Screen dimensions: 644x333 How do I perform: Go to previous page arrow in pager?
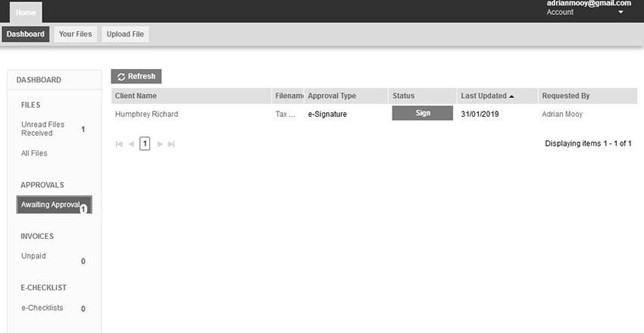click(131, 144)
